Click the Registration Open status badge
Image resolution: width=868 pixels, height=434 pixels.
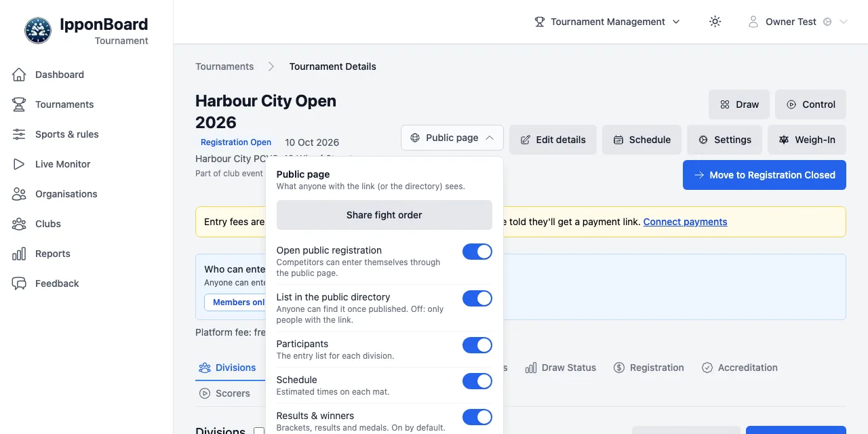pos(236,142)
